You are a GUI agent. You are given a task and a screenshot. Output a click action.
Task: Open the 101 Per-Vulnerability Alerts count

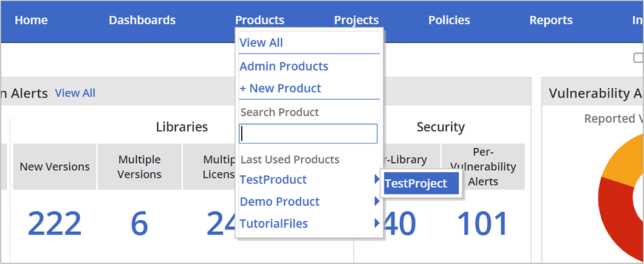tap(482, 223)
